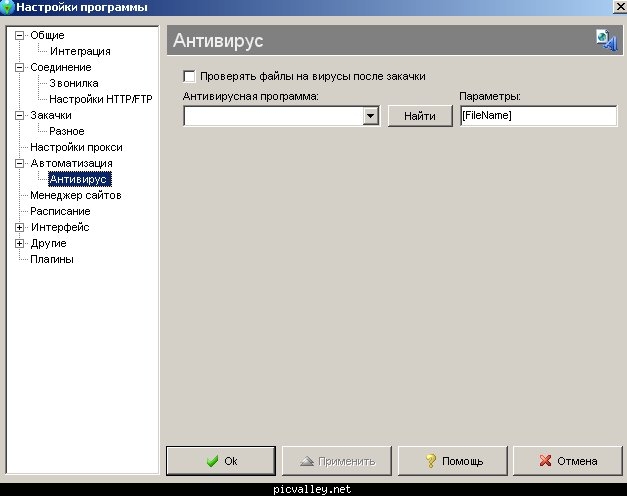Select the Интерфейс category label
Image resolution: width=627 pixels, height=496 pixels.
(60, 227)
